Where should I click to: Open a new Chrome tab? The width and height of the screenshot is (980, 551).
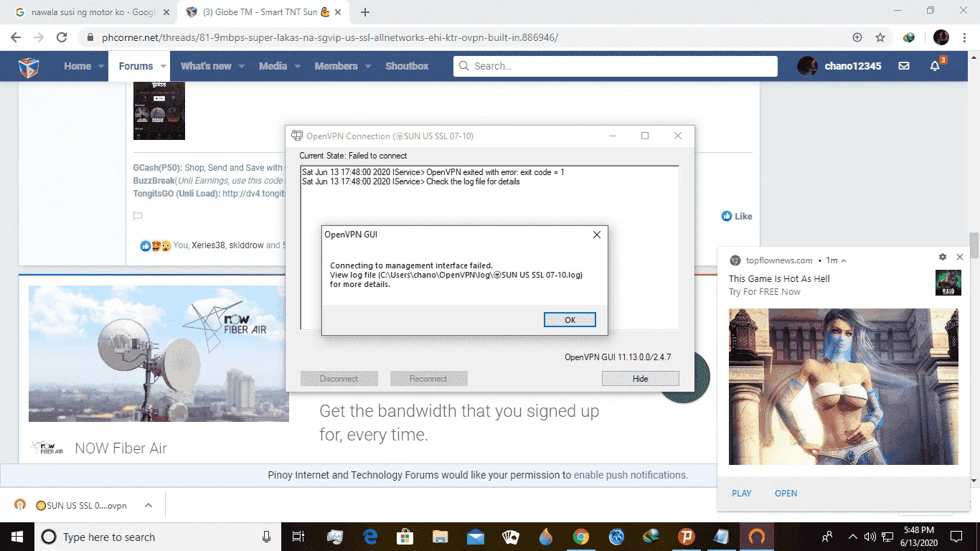tap(365, 12)
